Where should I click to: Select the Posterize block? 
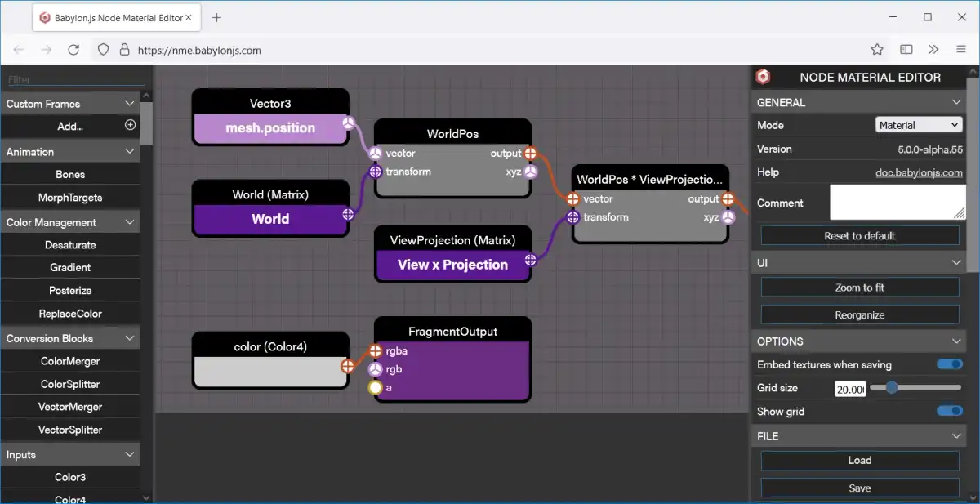click(70, 290)
